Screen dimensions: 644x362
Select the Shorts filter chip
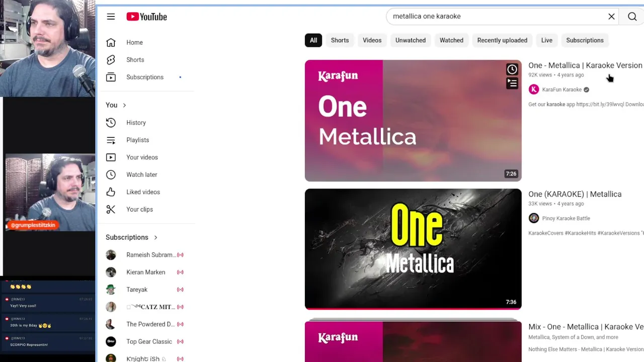[340, 40]
